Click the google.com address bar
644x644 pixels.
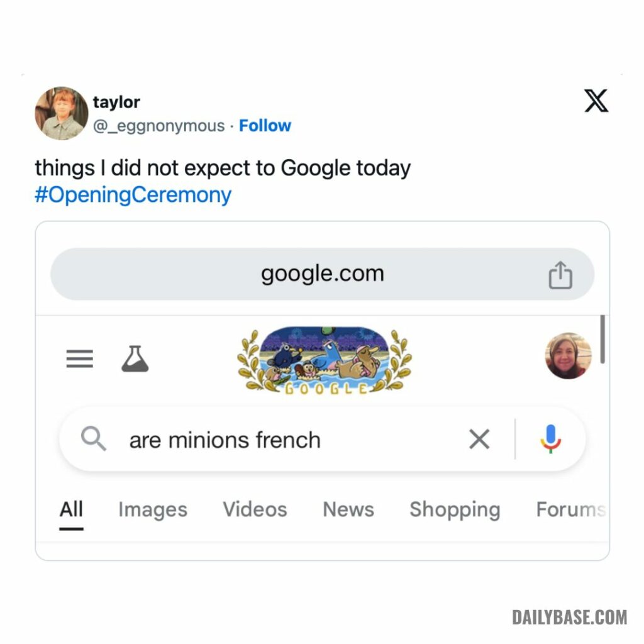(322, 274)
